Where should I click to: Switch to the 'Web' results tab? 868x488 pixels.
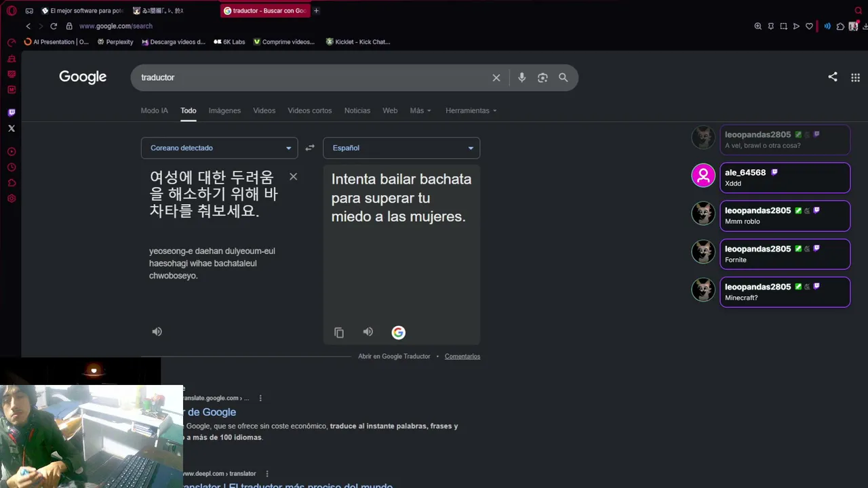[x=390, y=110]
